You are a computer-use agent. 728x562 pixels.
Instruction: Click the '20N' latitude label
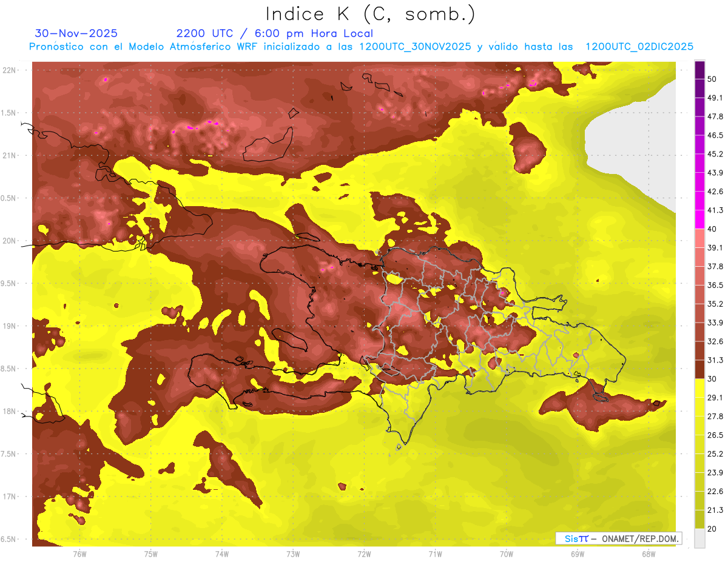10,241
